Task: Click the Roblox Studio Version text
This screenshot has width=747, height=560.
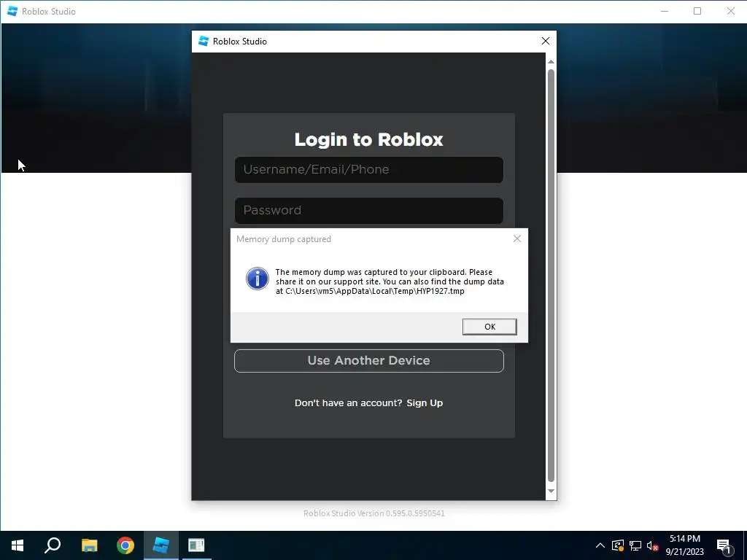Action: (x=374, y=513)
